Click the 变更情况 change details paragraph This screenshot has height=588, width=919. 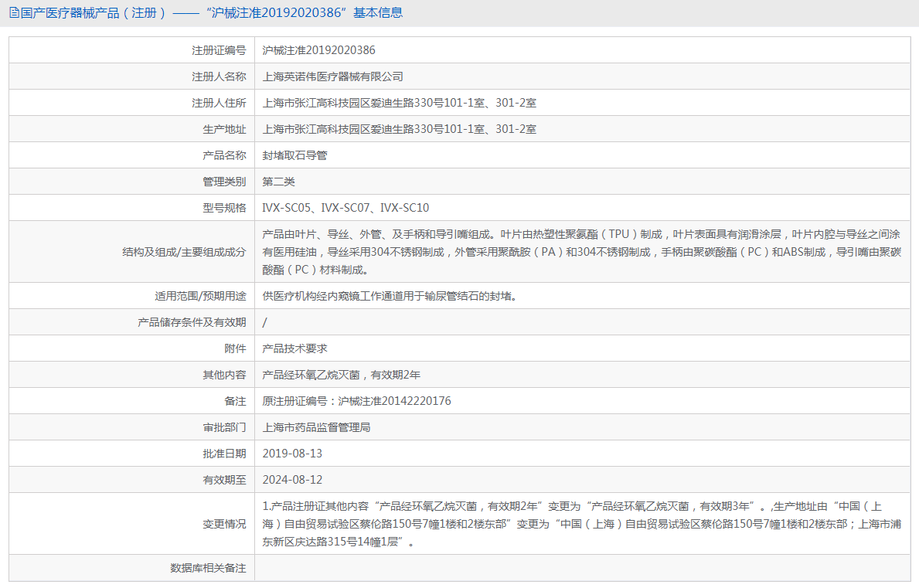pos(581,524)
